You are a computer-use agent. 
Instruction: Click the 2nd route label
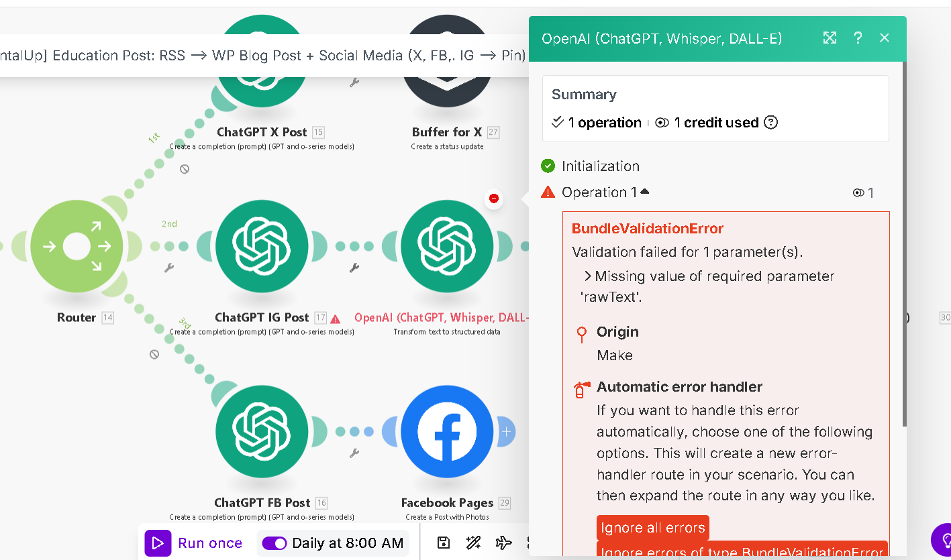[x=169, y=224]
